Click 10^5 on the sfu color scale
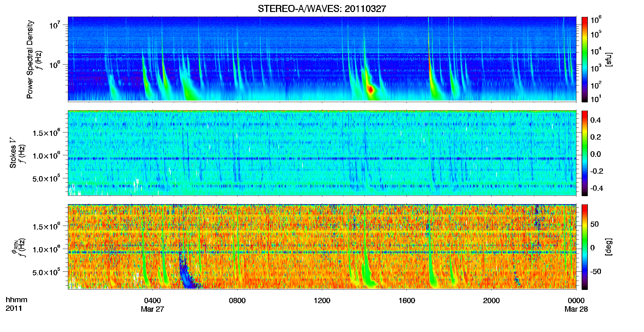 [x=596, y=34]
